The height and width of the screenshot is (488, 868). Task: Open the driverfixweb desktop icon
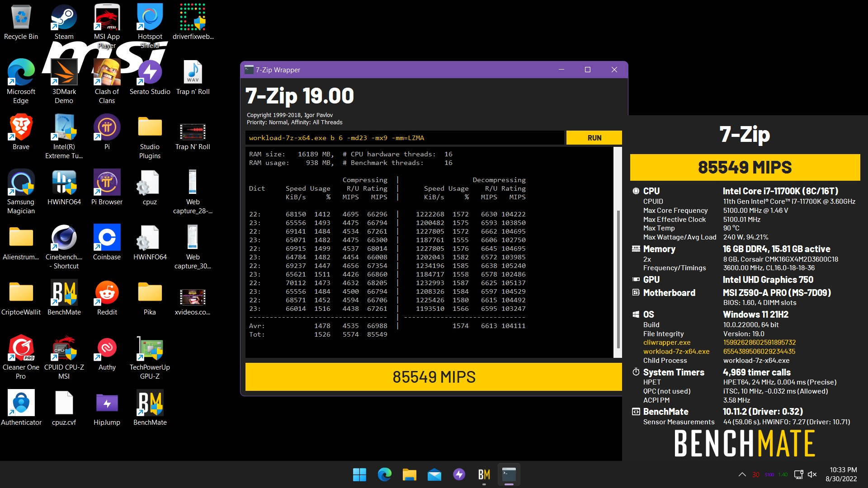[x=193, y=23]
